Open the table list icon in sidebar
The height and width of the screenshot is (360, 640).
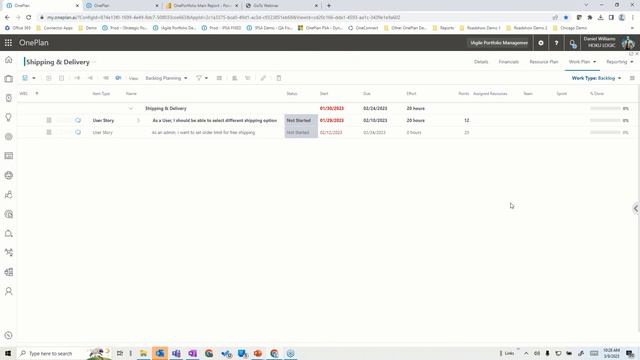[9, 156]
